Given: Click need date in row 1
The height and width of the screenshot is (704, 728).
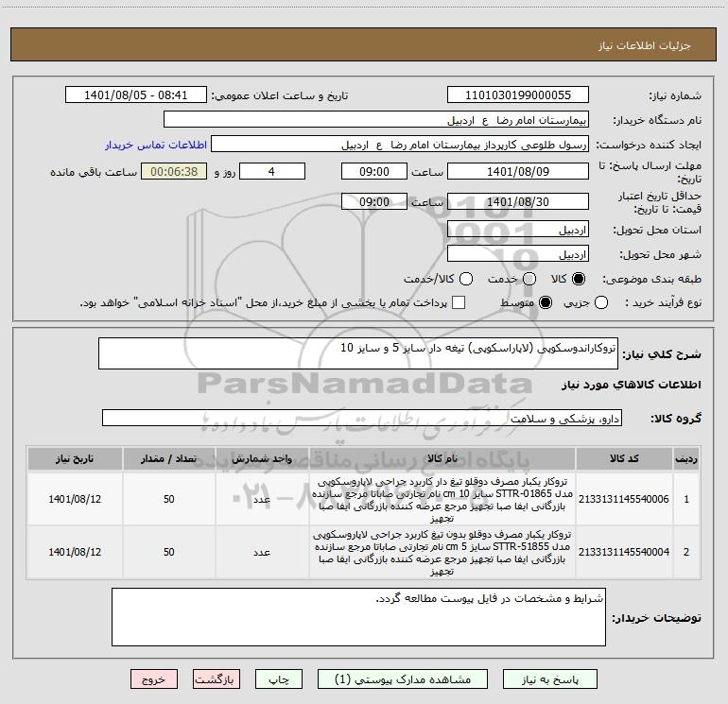Looking at the screenshot, I should point(75,499).
